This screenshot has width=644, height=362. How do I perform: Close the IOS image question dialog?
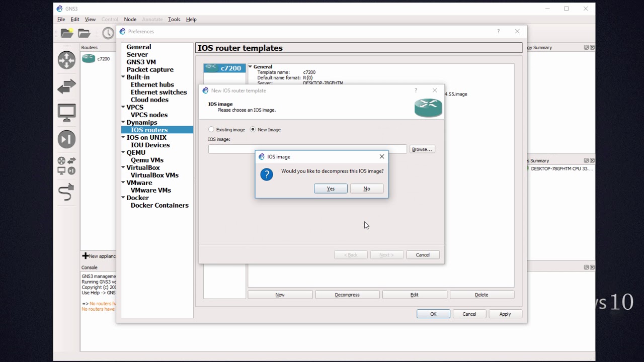point(382,156)
